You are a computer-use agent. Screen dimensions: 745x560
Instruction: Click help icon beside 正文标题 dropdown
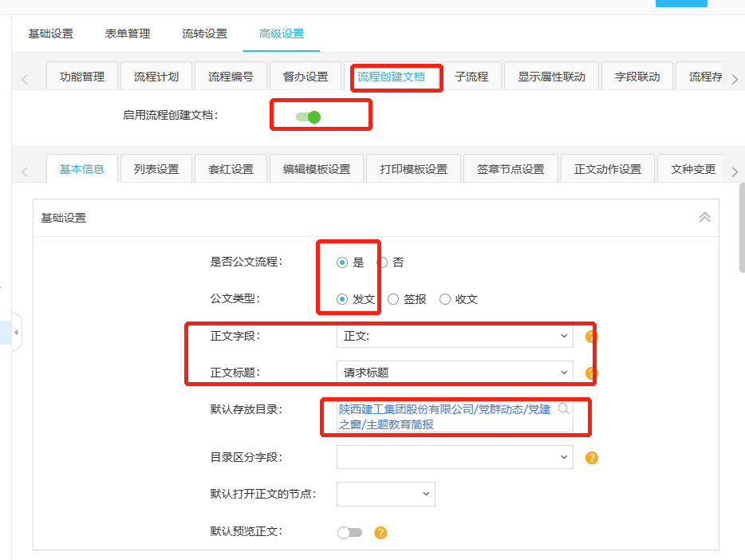click(591, 373)
